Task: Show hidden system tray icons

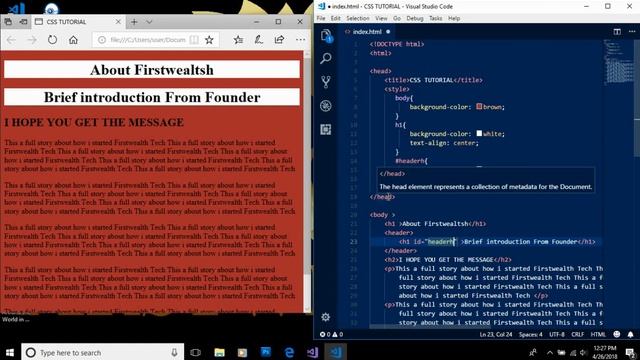Action: [x=550, y=352]
